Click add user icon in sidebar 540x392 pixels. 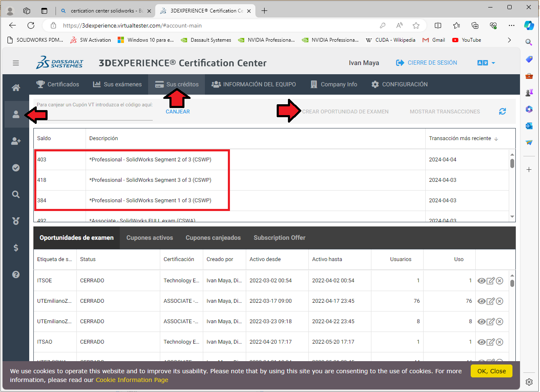click(16, 141)
